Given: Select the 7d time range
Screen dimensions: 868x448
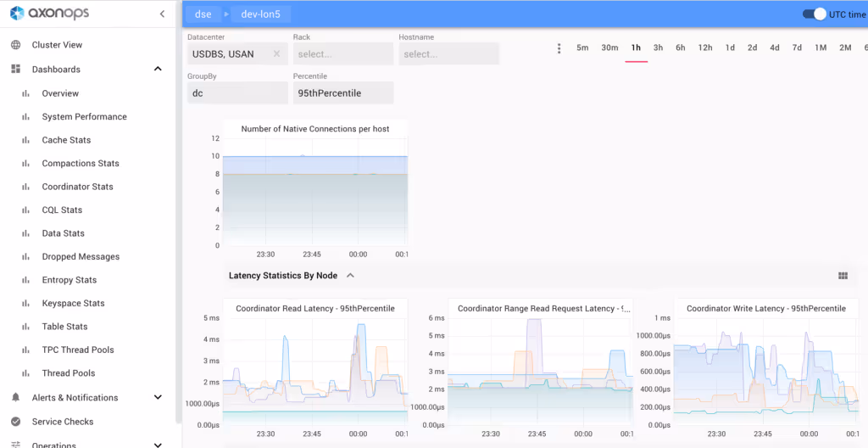Looking at the screenshot, I should pyautogui.click(x=797, y=48).
